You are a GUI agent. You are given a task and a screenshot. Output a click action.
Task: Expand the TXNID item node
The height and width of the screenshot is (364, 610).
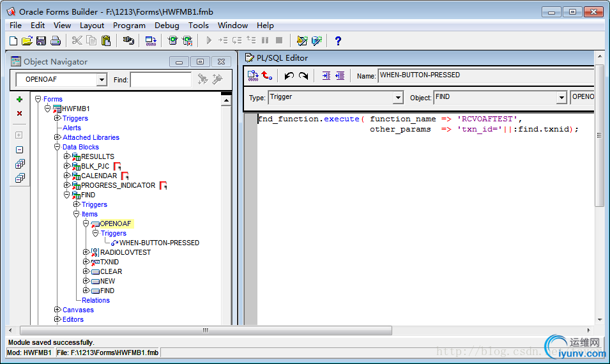coord(86,262)
